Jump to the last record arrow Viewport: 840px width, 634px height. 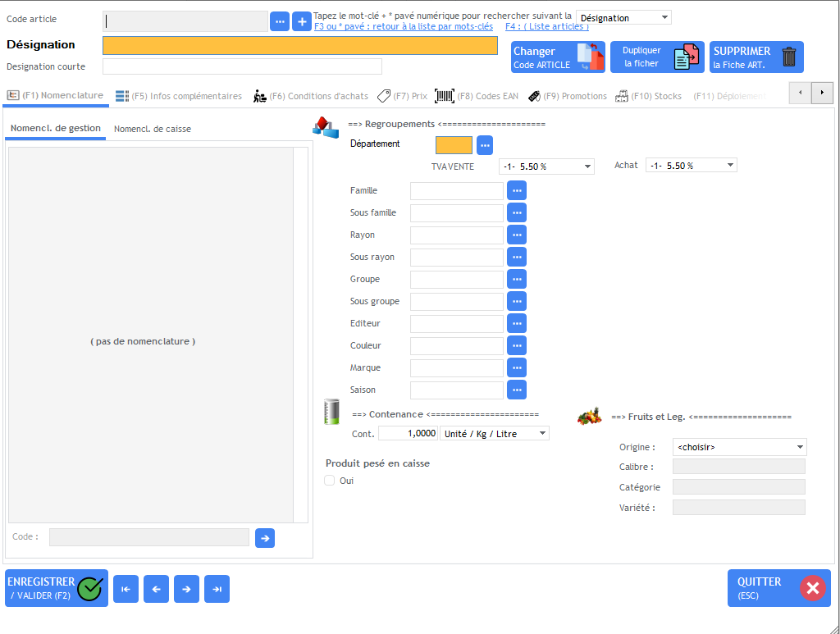pos(217,589)
